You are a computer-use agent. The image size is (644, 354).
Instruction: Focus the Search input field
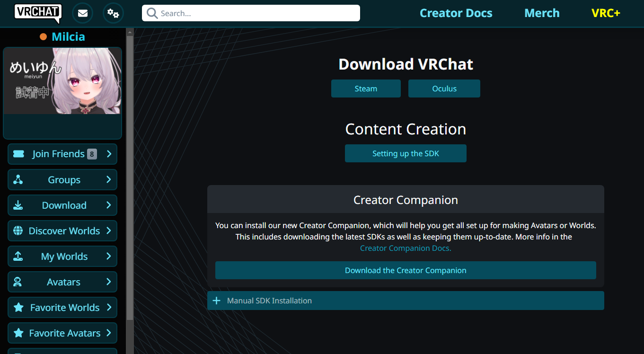click(x=251, y=13)
